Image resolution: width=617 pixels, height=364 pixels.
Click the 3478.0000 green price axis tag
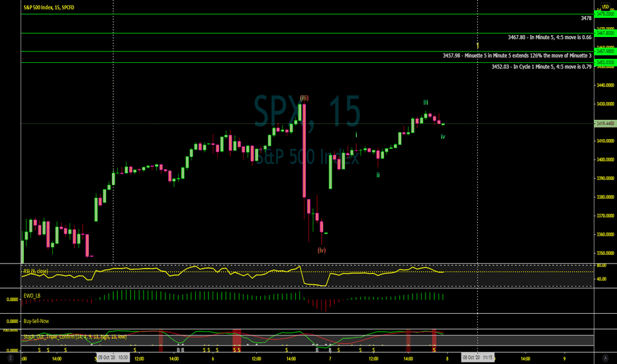[x=605, y=14]
